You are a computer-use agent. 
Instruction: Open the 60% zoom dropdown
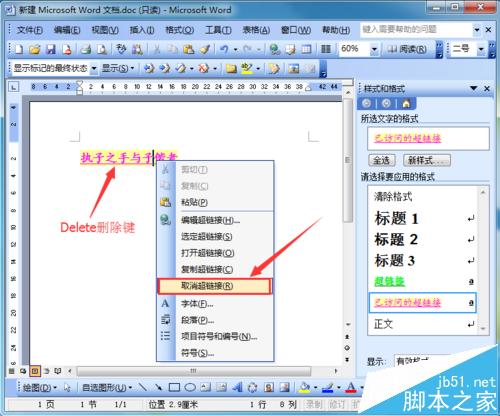pos(374,49)
